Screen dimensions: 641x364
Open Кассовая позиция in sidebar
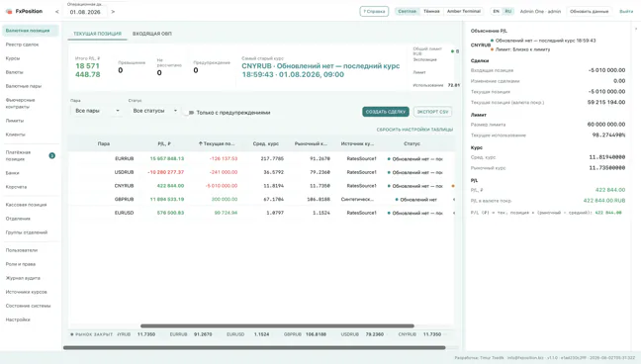pyautogui.click(x=31, y=205)
